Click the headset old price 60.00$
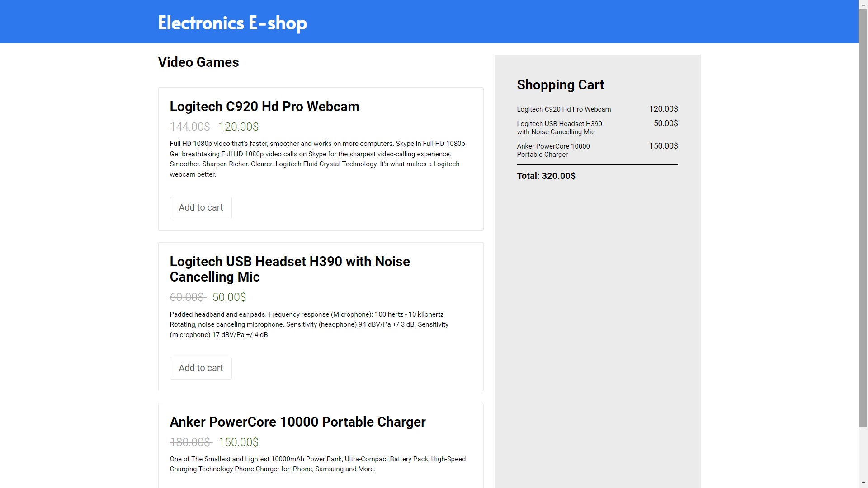Image resolution: width=868 pixels, height=488 pixels. point(188,297)
